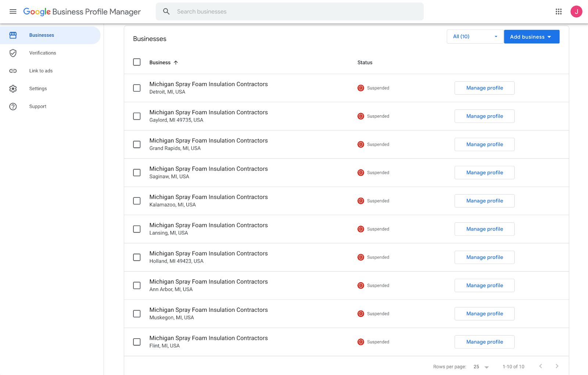
Task: Click the Link to ads chain icon
Action: point(13,71)
